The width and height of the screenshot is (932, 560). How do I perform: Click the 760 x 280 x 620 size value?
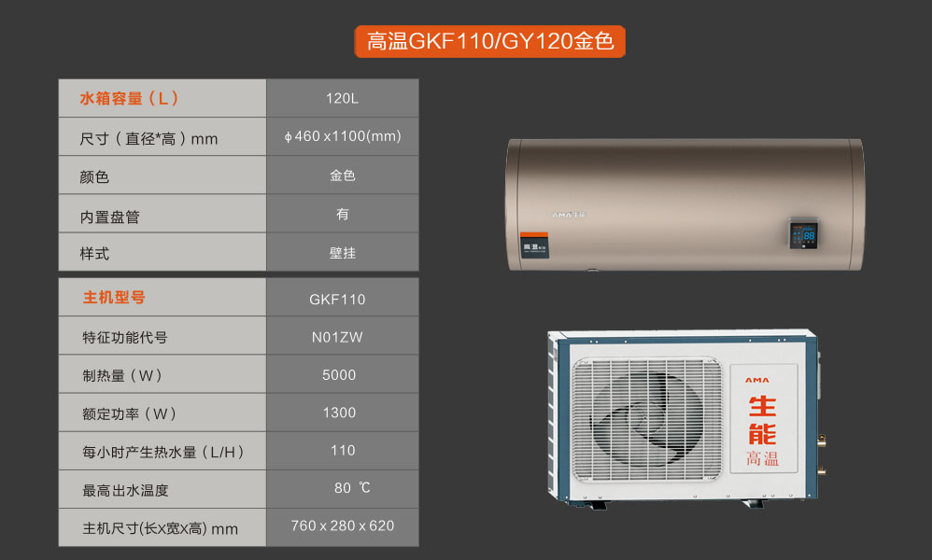[343, 525]
